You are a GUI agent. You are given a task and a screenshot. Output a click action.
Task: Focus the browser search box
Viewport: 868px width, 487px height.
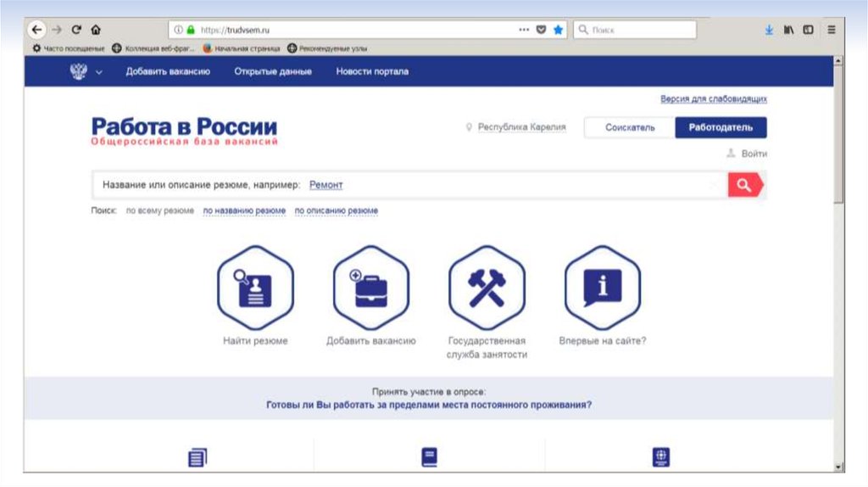click(x=634, y=30)
